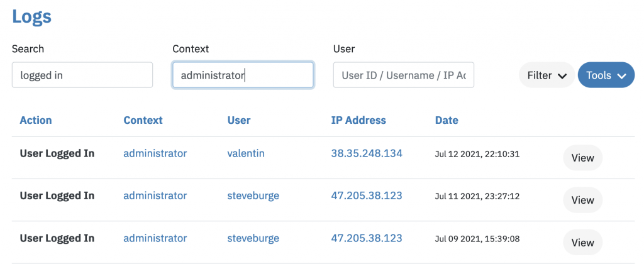
Task: Sort logs by Action column
Action: tap(36, 120)
